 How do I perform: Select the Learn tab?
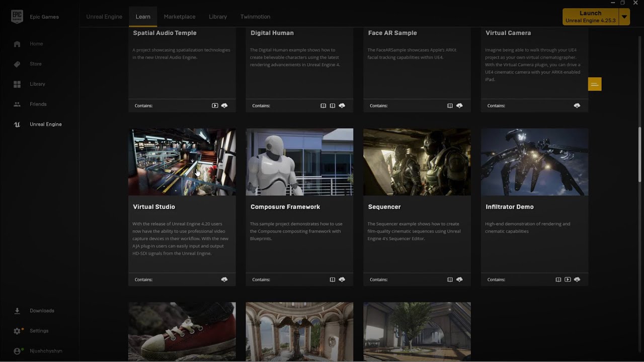(143, 17)
